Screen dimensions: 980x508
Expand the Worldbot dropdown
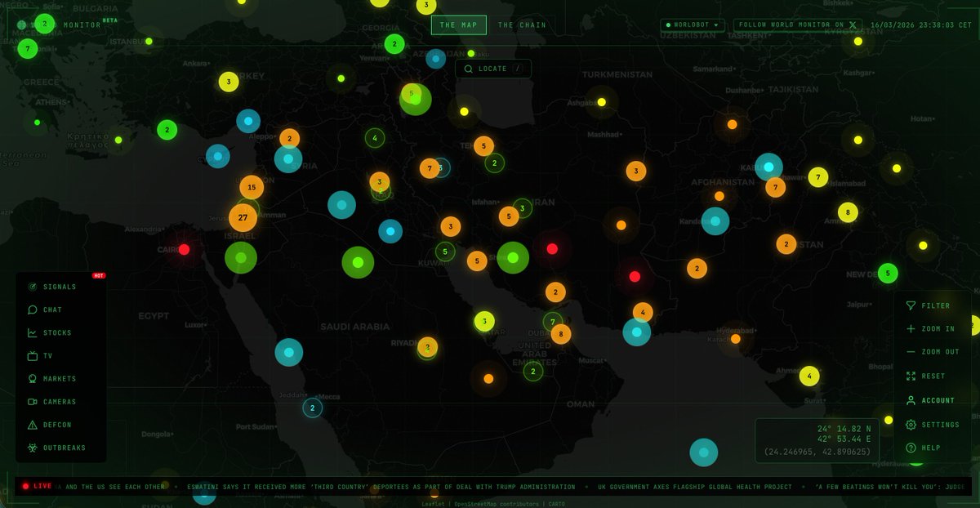(x=693, y=25)
